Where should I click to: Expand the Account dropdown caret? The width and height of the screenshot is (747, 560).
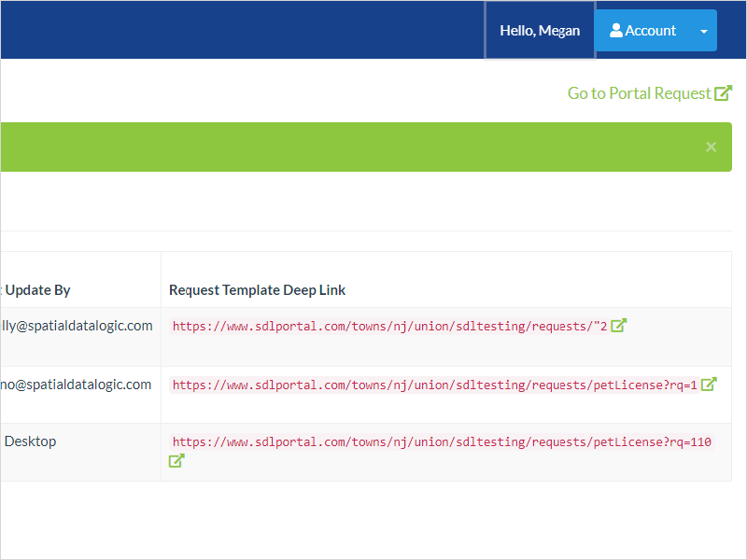pyautogui.click(x=704, y=31)
